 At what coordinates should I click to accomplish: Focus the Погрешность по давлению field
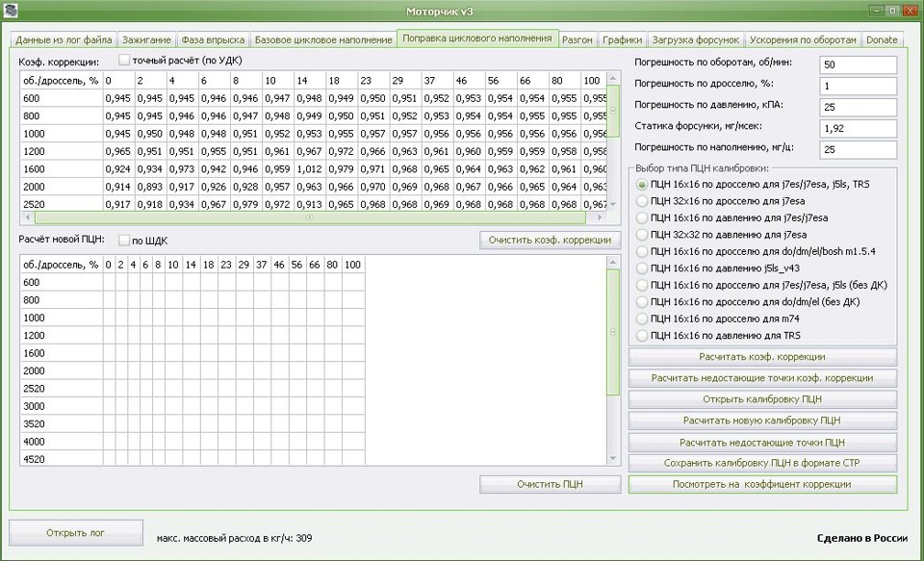pos(858,107)
